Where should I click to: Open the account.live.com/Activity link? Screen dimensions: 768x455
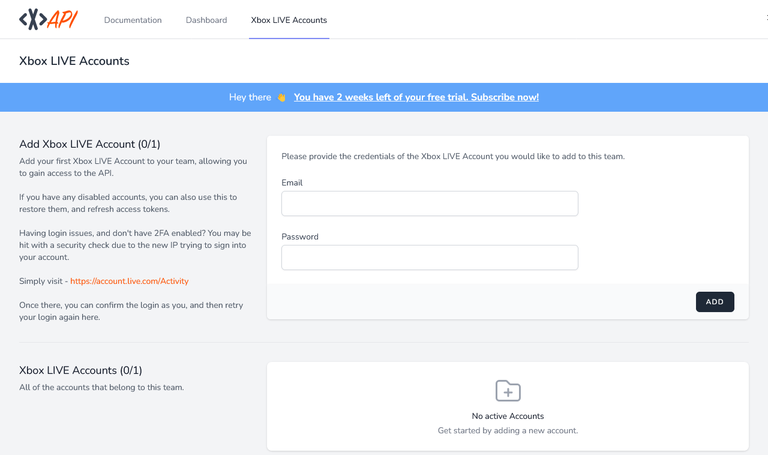(129, 281)
